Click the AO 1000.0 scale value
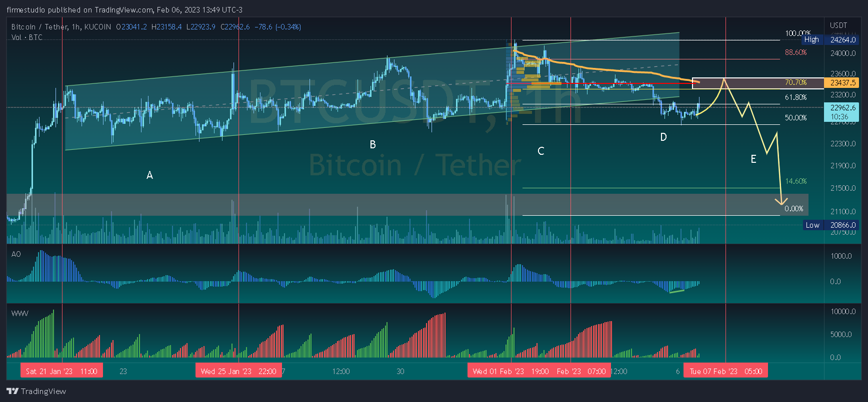The image size is (868, 402). 841,256
